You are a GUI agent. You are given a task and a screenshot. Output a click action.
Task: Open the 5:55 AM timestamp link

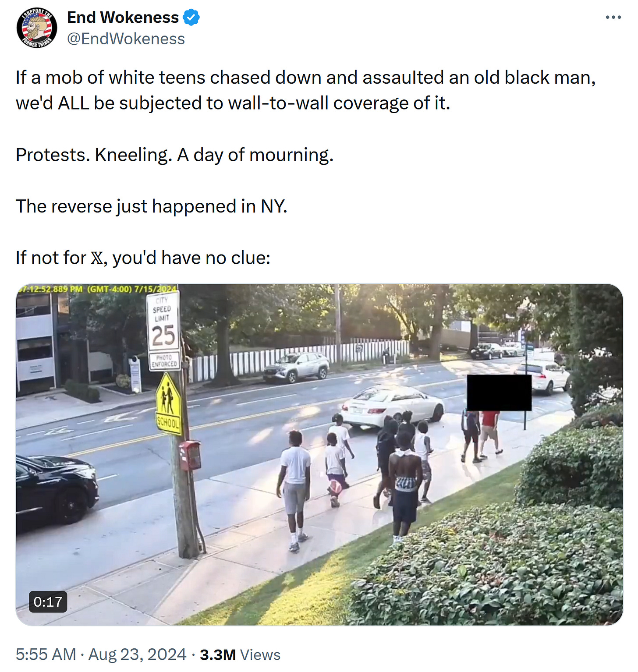click(46, 654)
